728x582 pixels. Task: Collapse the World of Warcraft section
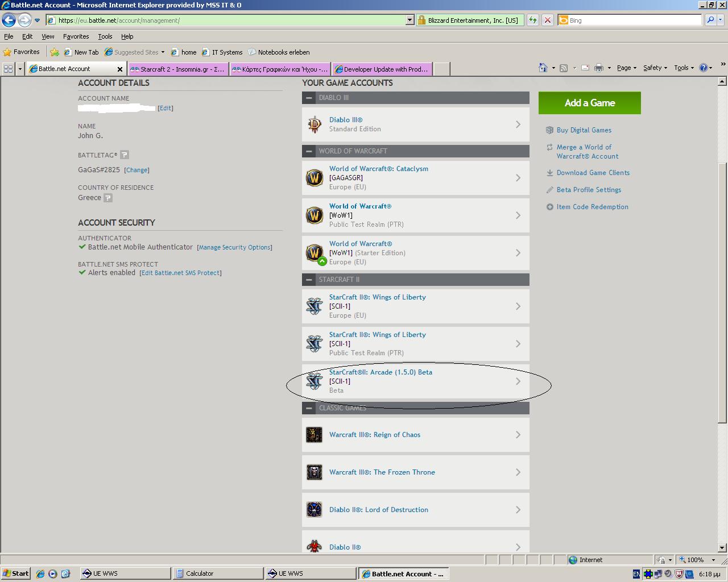tap(309, 151)
